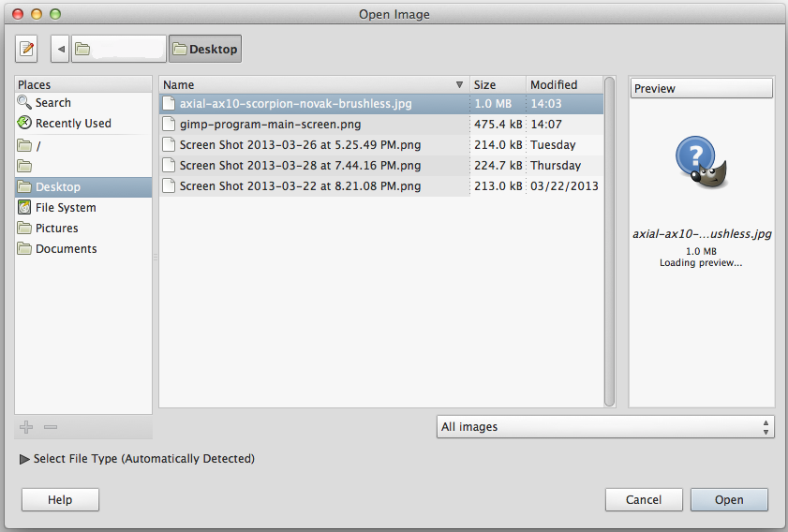Open Recently Used in Places
This screenshot has height=532, width=788.
[x=72, y=124]
